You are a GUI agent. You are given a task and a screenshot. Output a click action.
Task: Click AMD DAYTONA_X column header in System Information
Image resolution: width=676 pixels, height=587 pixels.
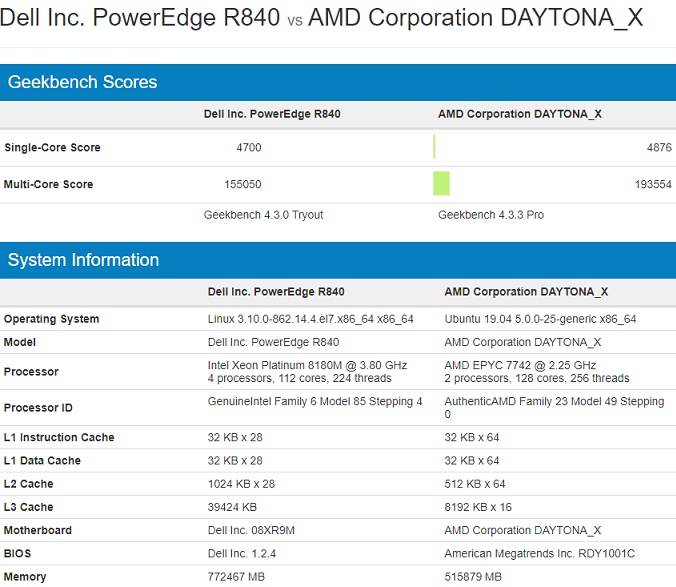[526, 292]
